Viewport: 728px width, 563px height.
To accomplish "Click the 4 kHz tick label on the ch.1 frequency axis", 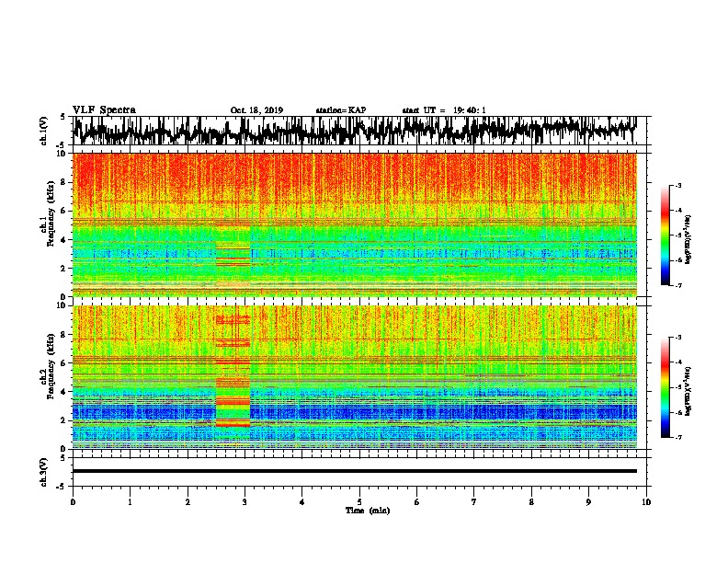I will tap(64, 240).
